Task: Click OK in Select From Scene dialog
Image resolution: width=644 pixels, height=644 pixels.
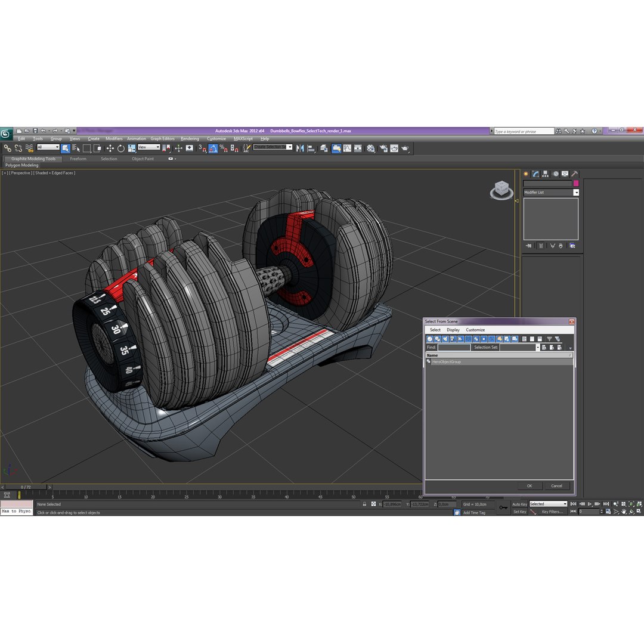Action: coord(530,486)
